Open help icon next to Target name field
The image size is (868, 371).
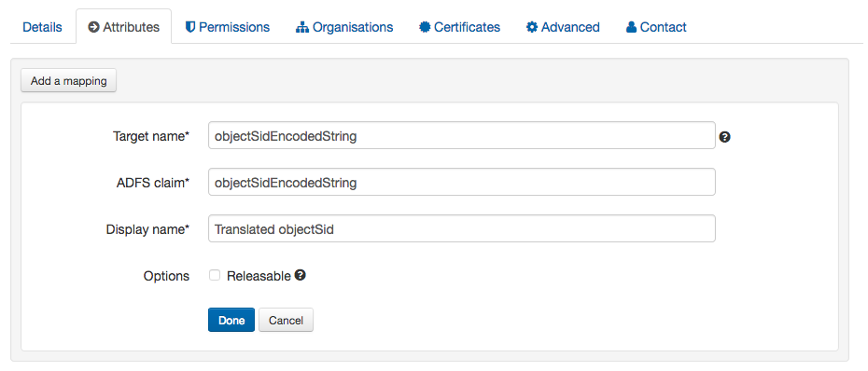pos(724,137)
